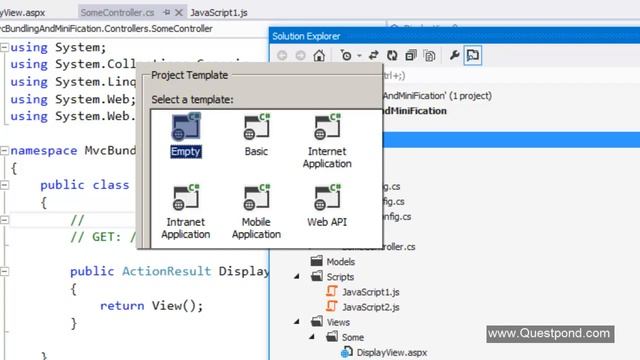Refresh the Solution Explorer
Screen dimensions: 640x360
point(392,56)
